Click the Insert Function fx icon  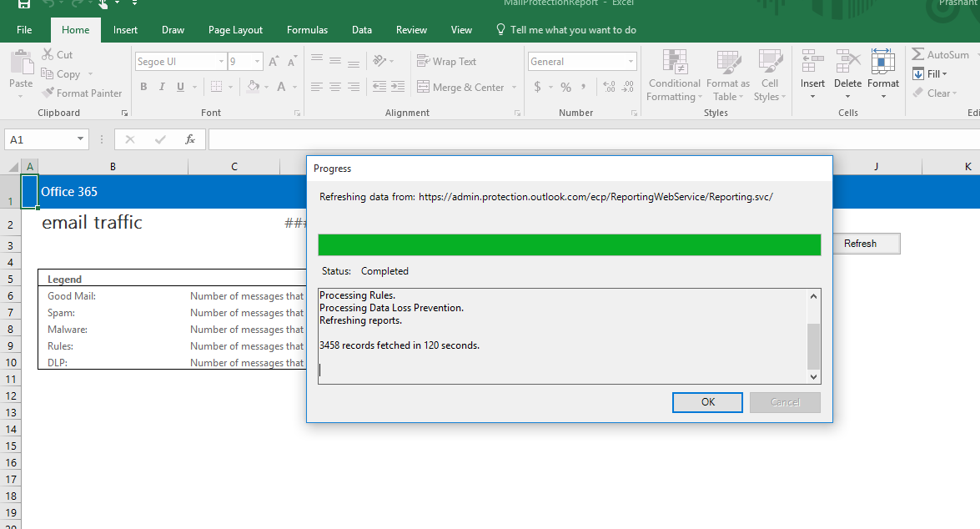pyautogui.click(x=190, y=139)
